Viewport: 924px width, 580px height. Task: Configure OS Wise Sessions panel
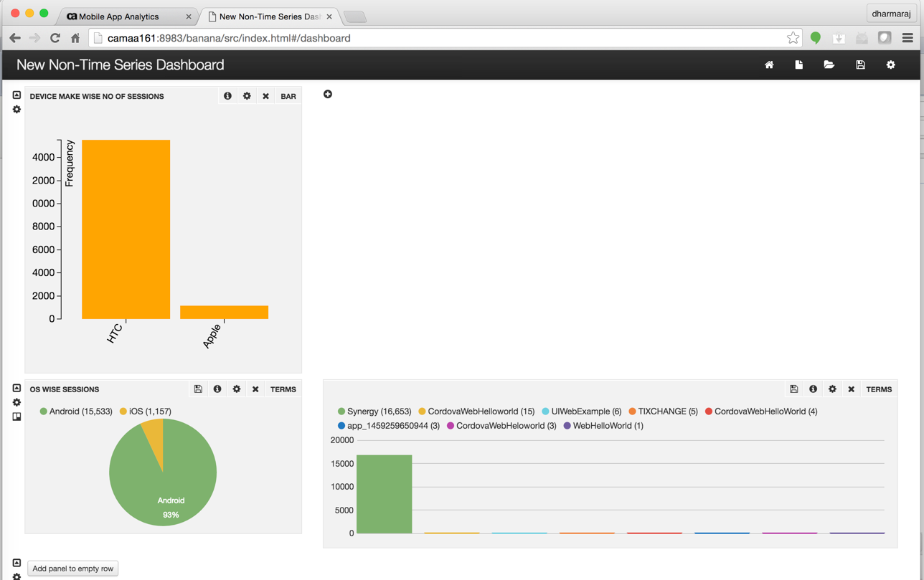coord(237,389)
